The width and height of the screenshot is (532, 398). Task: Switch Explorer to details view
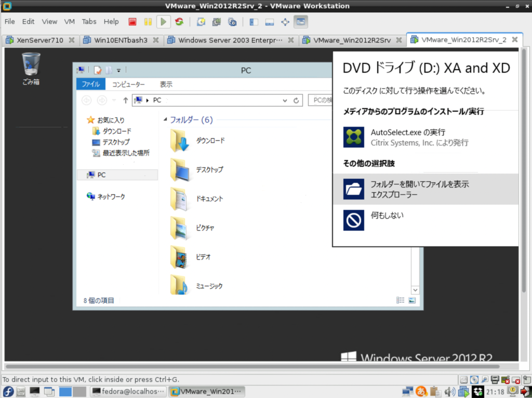click(x=401, y=300)
